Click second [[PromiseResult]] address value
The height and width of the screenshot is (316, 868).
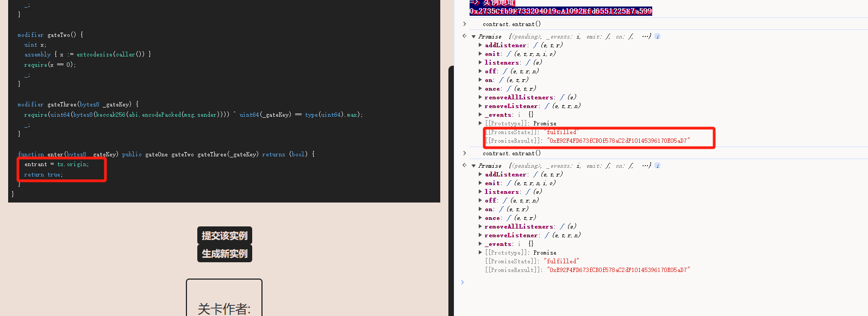(x=619, y=270)
